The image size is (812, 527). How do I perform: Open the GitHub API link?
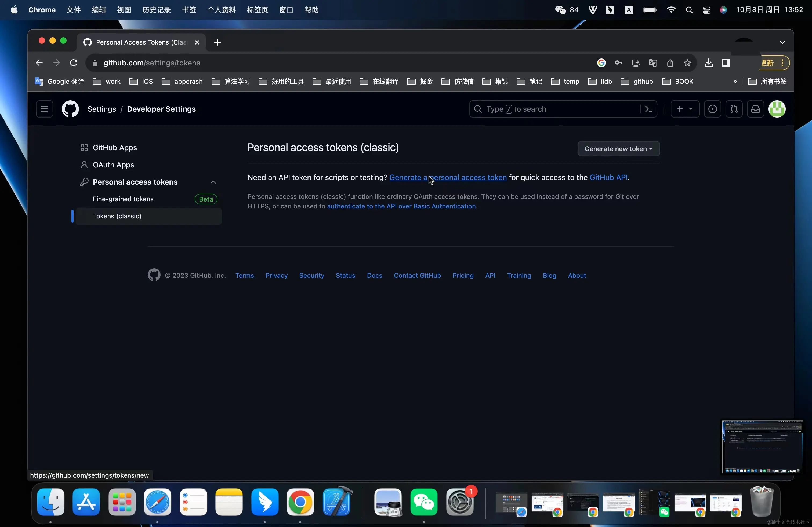tap(608, 178)
